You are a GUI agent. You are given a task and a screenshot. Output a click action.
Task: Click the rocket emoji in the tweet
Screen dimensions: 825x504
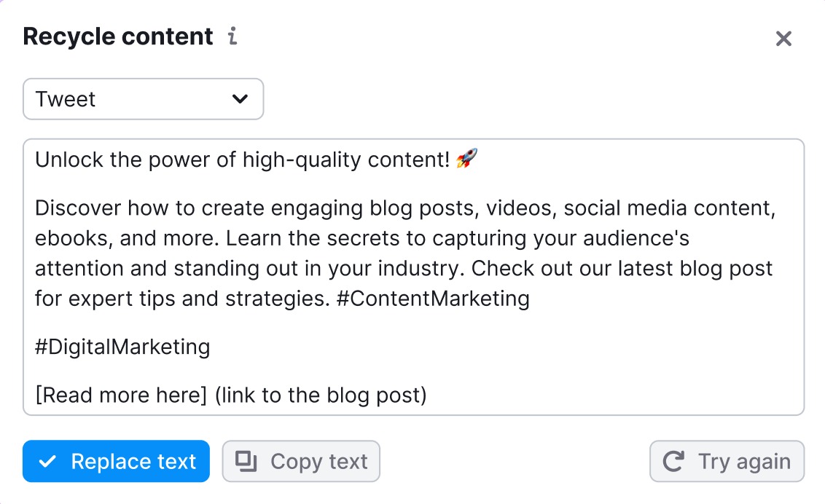(x=466, y=159)
